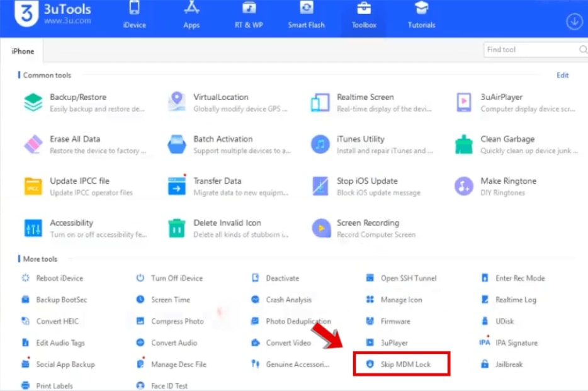
Task: Open the Make Ringtone icon
Action: [464, 186]
